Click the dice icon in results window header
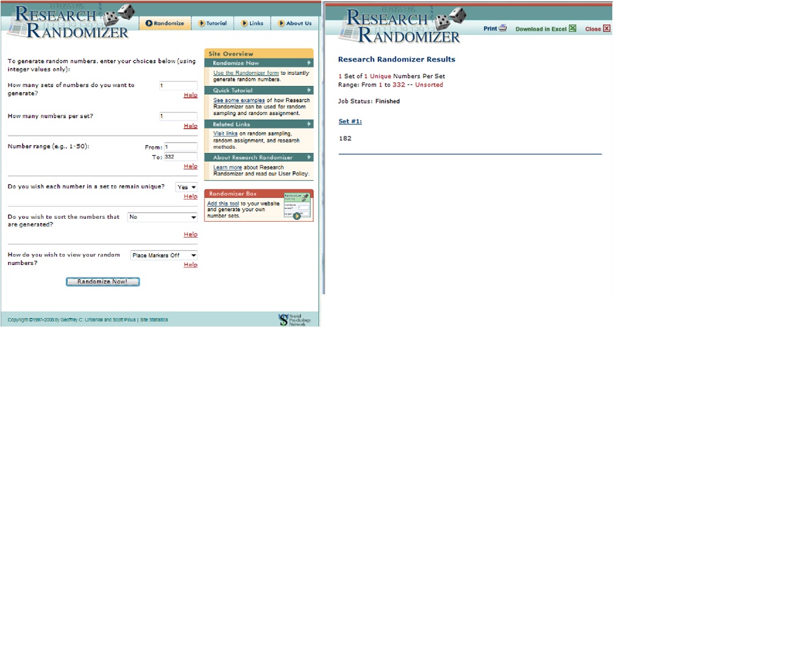 point(451,18)
